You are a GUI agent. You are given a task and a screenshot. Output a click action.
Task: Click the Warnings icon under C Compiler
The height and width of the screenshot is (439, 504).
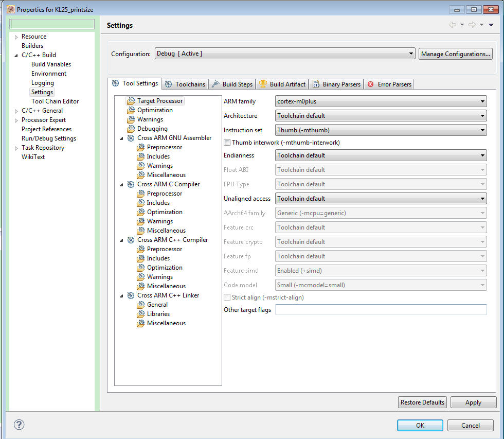(x=140, y=221)
